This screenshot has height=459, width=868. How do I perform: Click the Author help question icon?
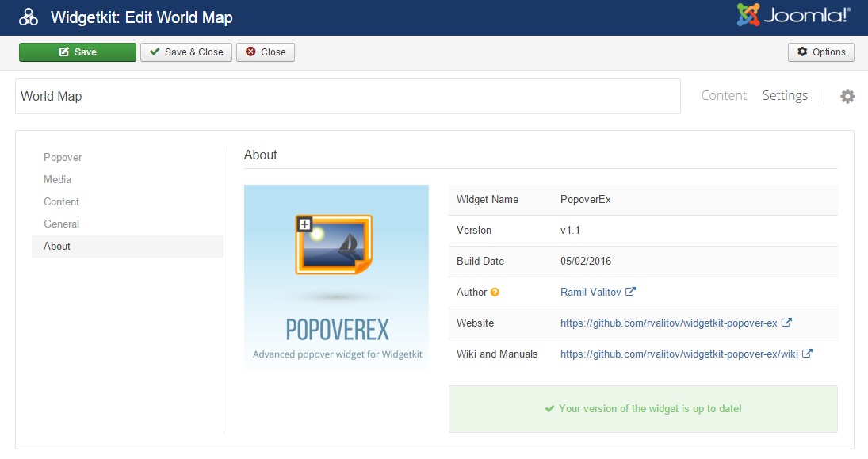(x=495, y=292)
